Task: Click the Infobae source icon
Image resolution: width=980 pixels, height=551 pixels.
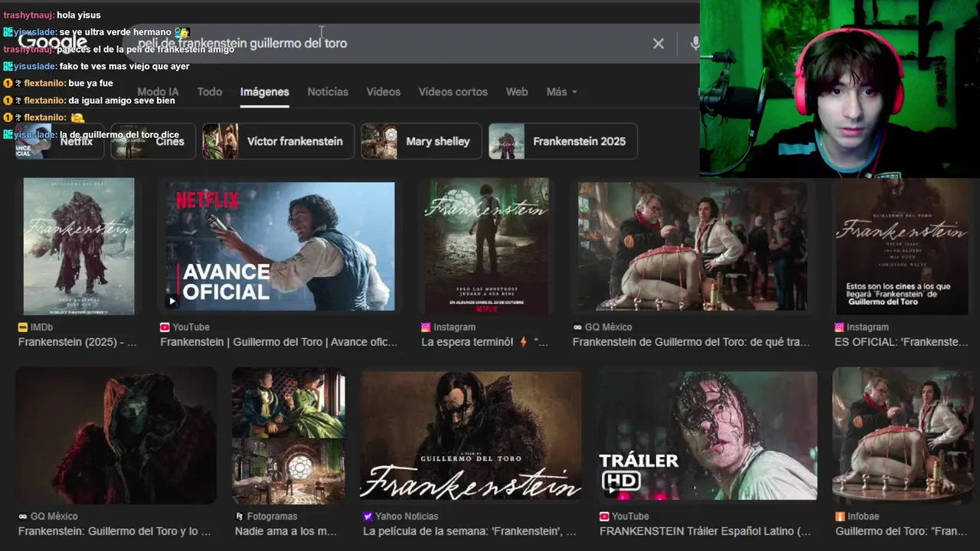Action: (x=840, y=517)
